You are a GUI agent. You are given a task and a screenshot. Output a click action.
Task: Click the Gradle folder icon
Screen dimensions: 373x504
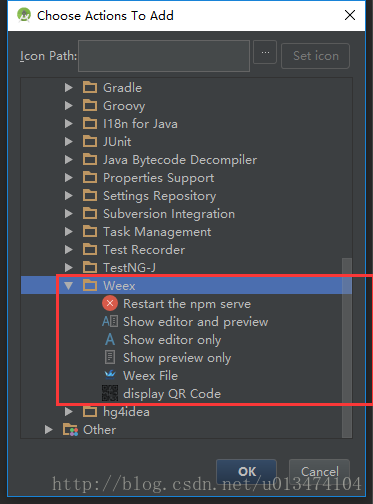coord(90,87)
